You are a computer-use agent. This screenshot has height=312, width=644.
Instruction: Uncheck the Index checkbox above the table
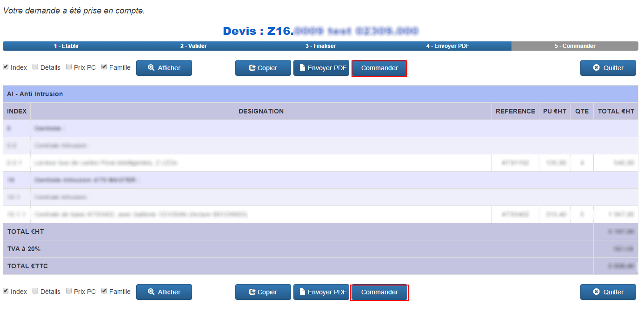click(6, 67)
